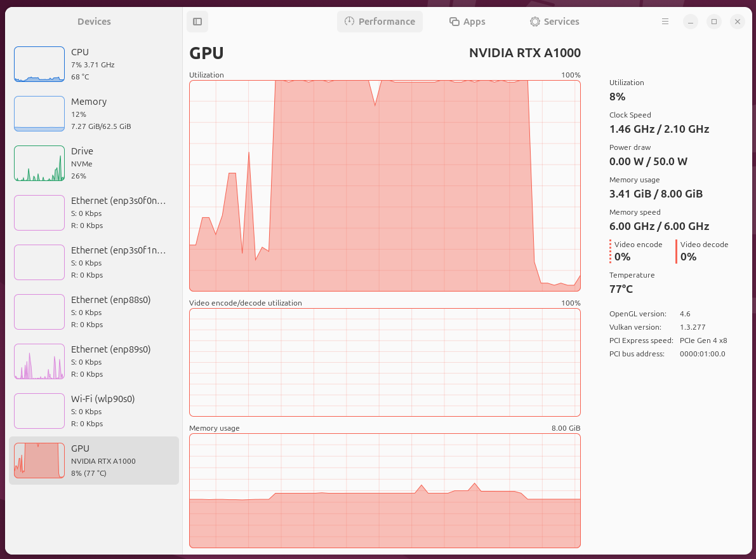756x559 pixels.
Task: Click the Memory usage graph
Action: coord(384,490)
